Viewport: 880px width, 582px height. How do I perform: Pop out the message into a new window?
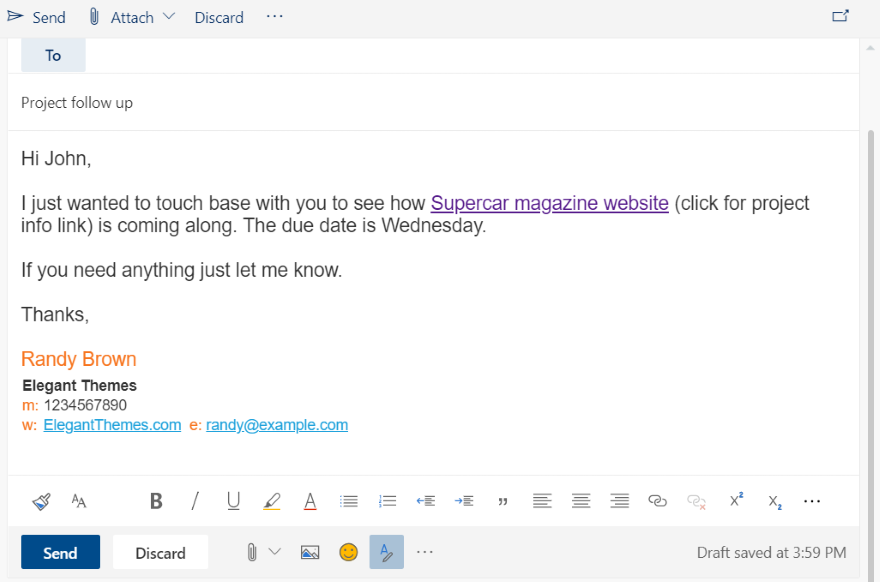[840, 16]
